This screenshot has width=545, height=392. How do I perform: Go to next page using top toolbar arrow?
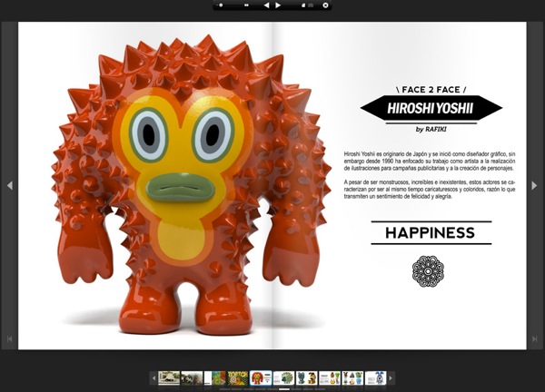[x=278, y=5]
